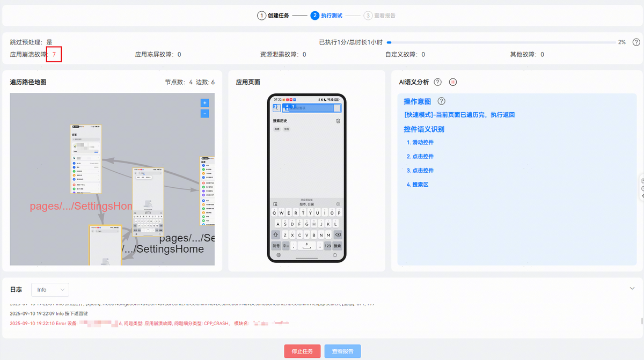
Task: Click the red crash fault count 7
Action: click(54, 54)
